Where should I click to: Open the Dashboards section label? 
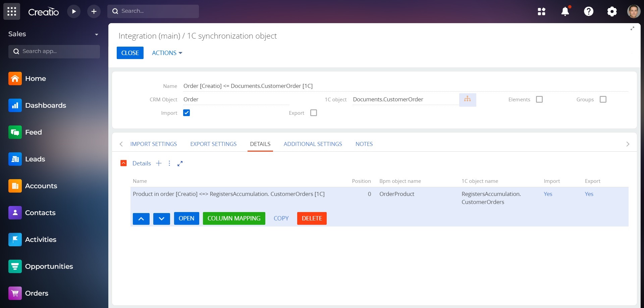[x=46, y=105]
